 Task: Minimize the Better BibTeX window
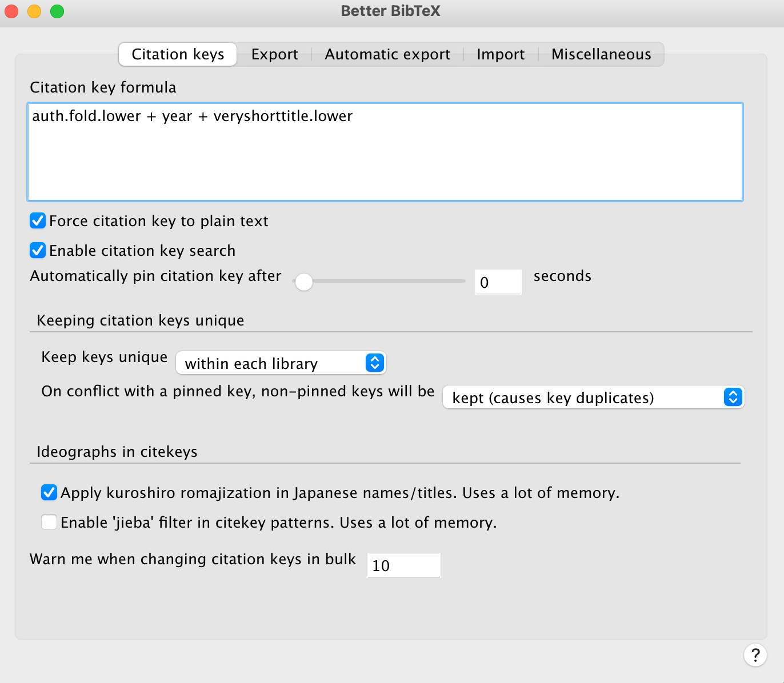pos(34,11)
